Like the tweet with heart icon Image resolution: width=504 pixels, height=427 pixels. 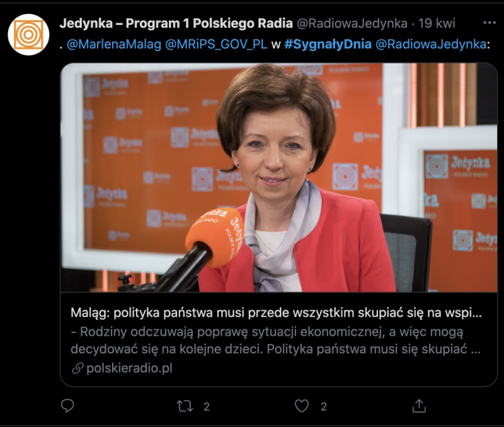302,406
